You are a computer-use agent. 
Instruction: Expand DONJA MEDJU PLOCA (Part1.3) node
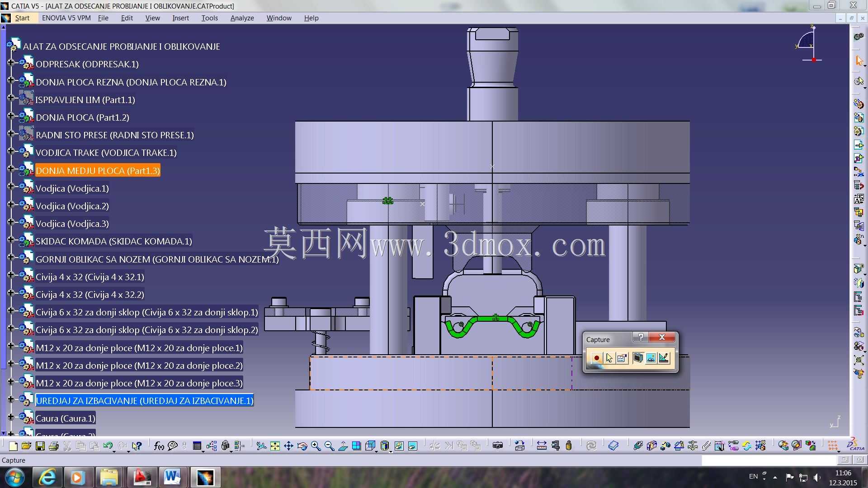click(10, 169)
